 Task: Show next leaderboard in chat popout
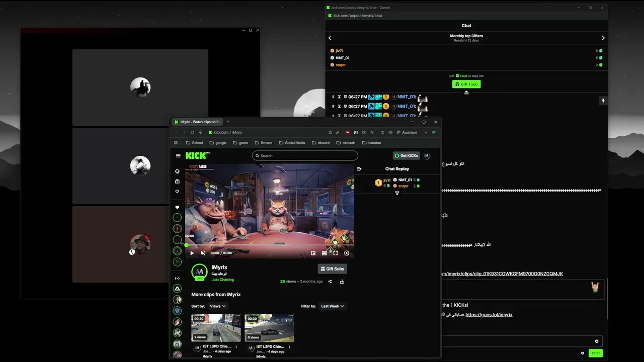click(x=603, y=38)
